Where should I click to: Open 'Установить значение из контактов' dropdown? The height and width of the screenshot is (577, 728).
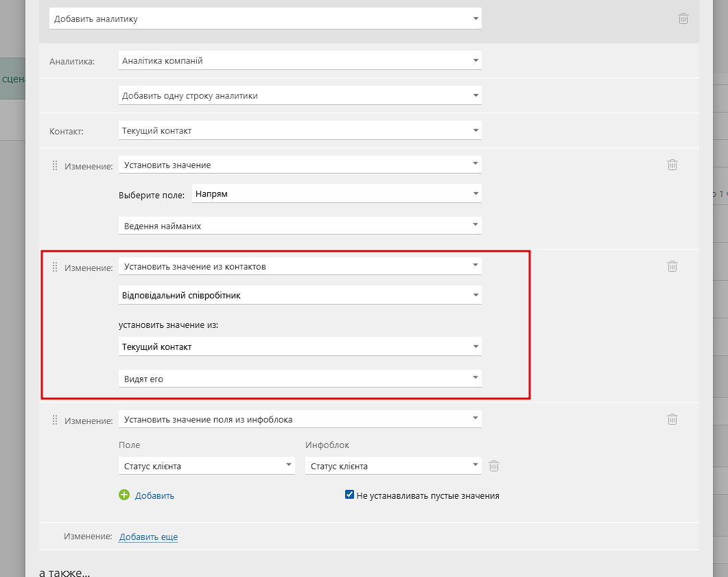point(300,266)
